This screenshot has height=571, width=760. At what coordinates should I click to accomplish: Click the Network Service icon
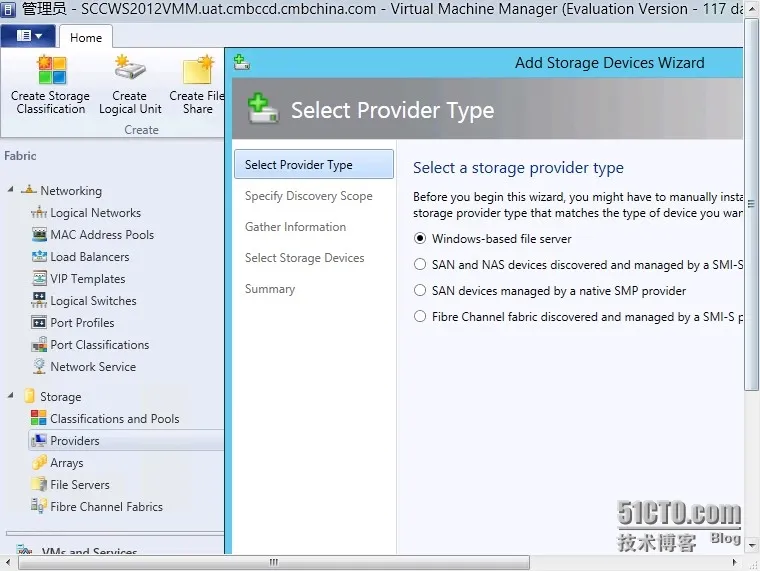coord(39,366)
